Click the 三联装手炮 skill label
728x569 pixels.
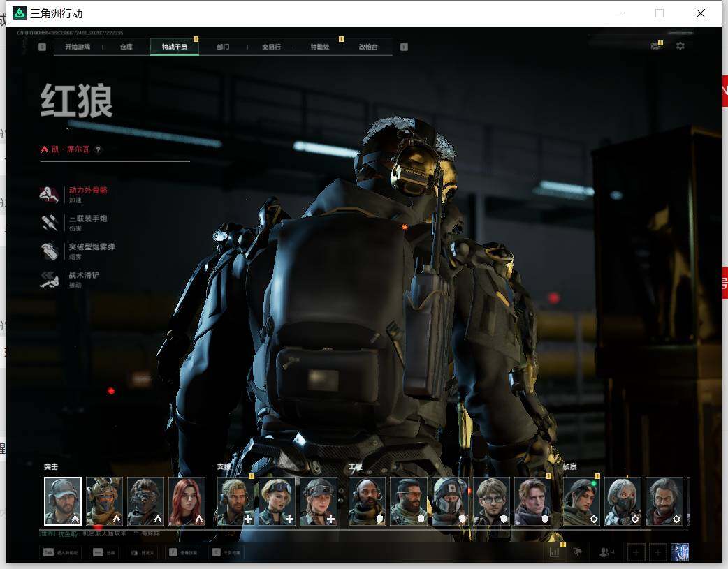tap(88, 219)
